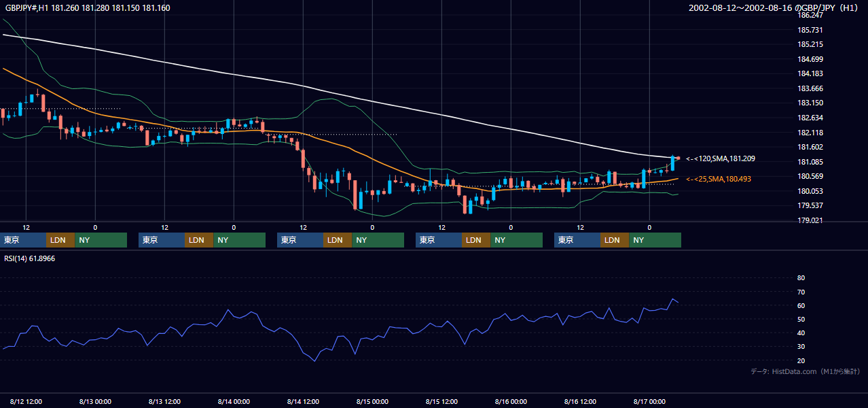Screen dimensions: 868x408
Task: Click the 185.215 price axis label
Action: [x=810, y=44]
